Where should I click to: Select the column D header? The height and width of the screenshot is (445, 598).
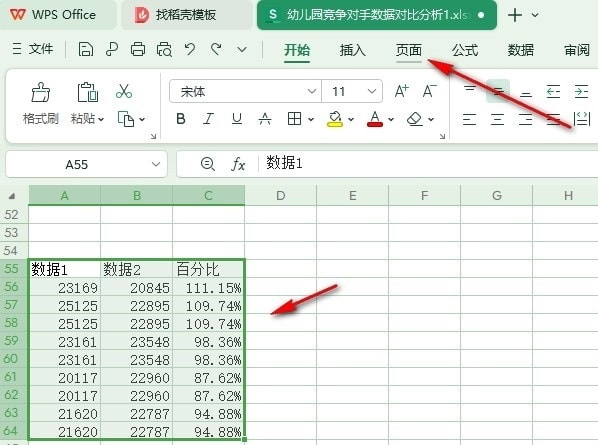(x=281, y=196)
